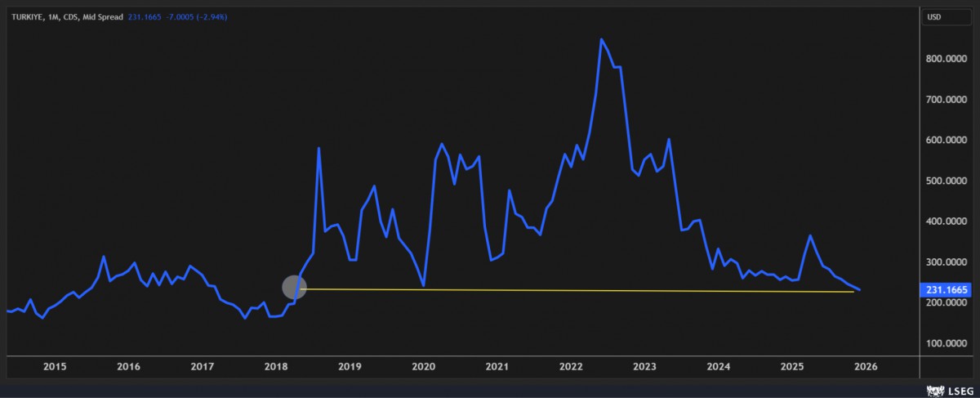Click the 2024 label on time axis
Viewport: 980px width, 398px height.
click(x=718, y=366)
